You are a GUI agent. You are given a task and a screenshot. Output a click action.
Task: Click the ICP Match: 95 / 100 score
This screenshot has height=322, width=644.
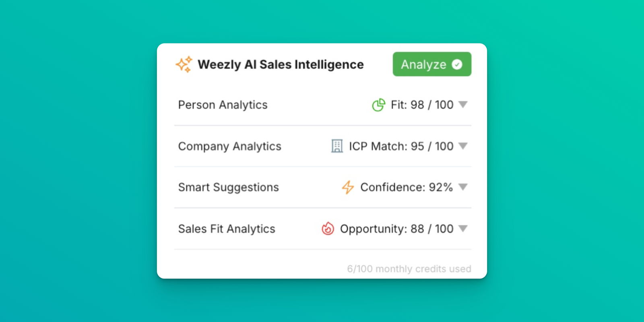click(x=401, y=146)
